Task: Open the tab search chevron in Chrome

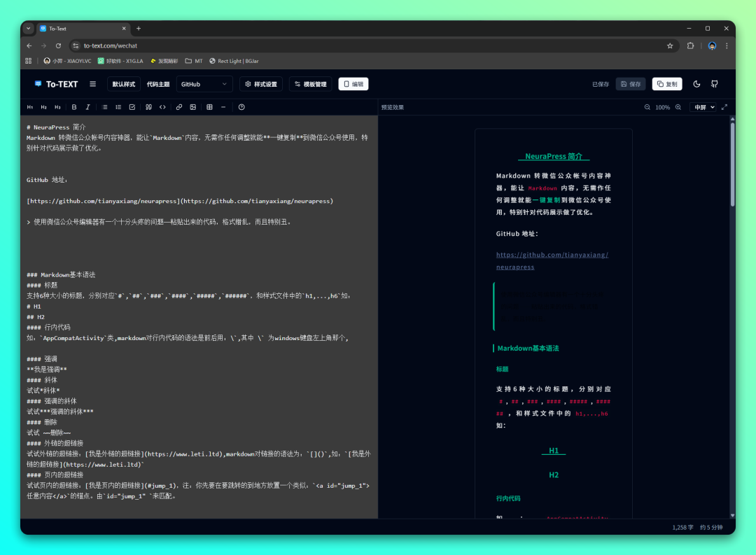Action: click(x=29, y=29)
